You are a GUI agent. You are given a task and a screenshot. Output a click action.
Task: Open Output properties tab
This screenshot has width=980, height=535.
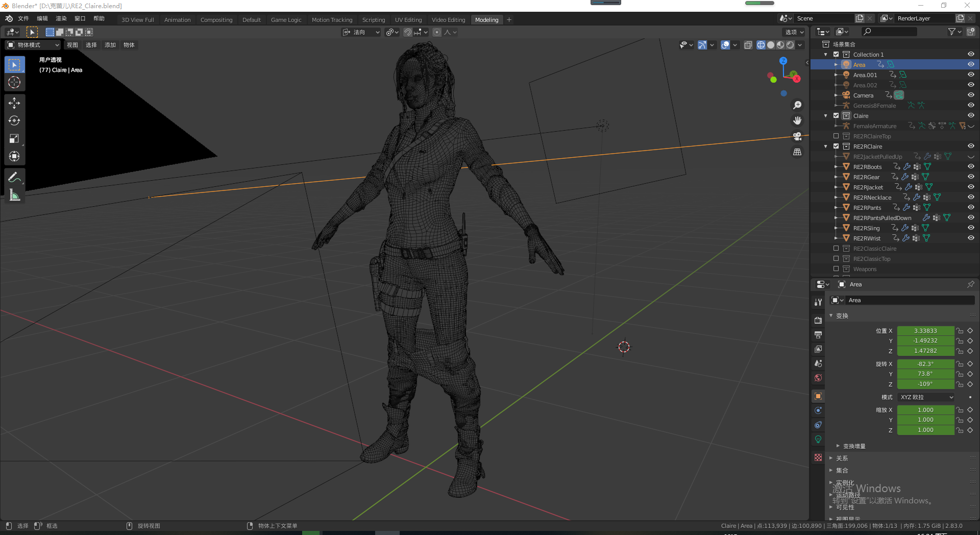(818, 335)
